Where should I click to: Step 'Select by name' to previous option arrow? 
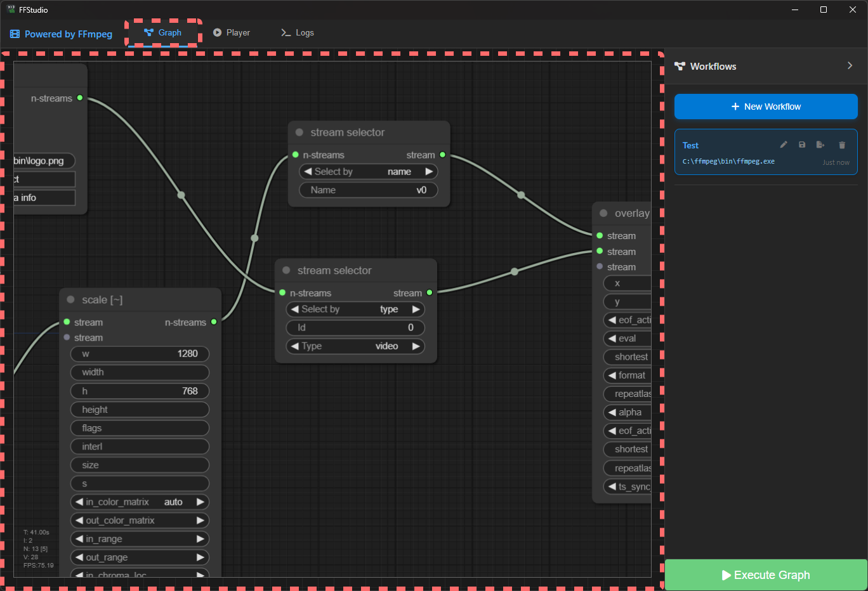[x=308, y=171]
